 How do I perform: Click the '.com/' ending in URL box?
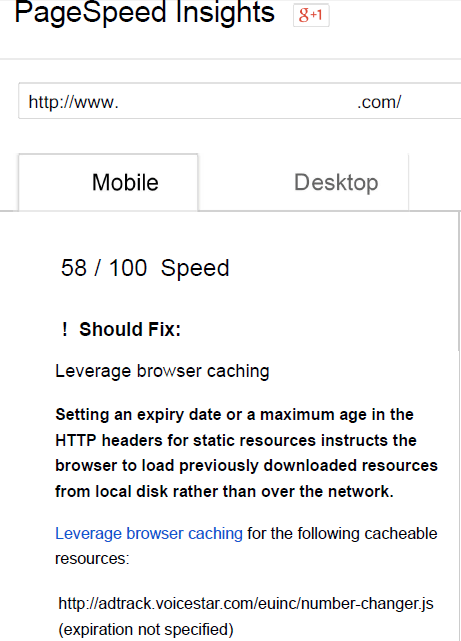coord(379,102)
